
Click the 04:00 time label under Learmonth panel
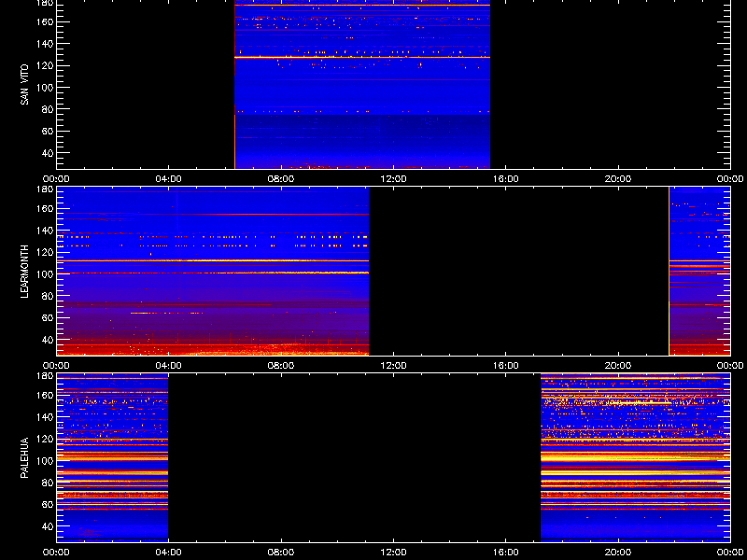pyautogui.click(x=169, y=366)
